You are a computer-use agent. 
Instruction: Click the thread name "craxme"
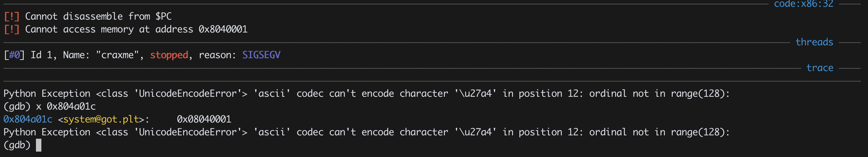(x=117, y=55)
